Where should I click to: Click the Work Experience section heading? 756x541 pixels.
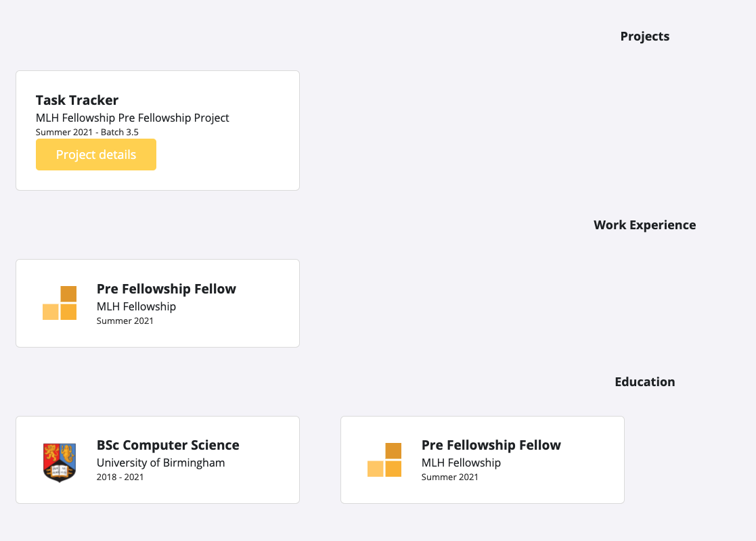[x=644, y=225]
